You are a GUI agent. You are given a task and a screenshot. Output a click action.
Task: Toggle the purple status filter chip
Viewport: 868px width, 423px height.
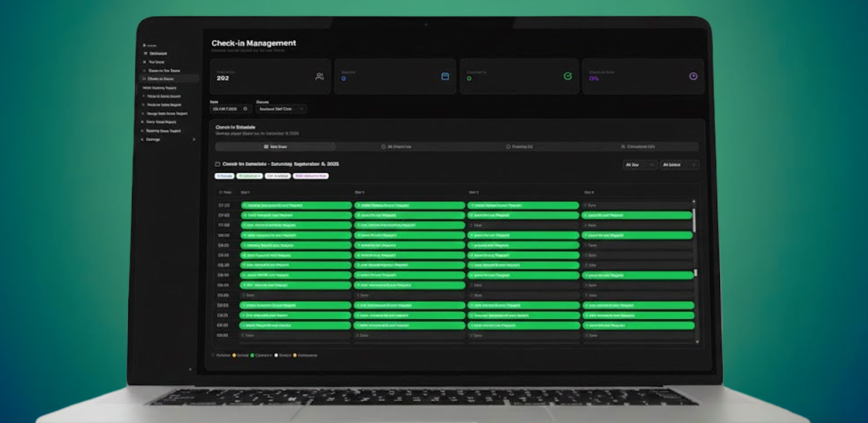click(311, 176)
